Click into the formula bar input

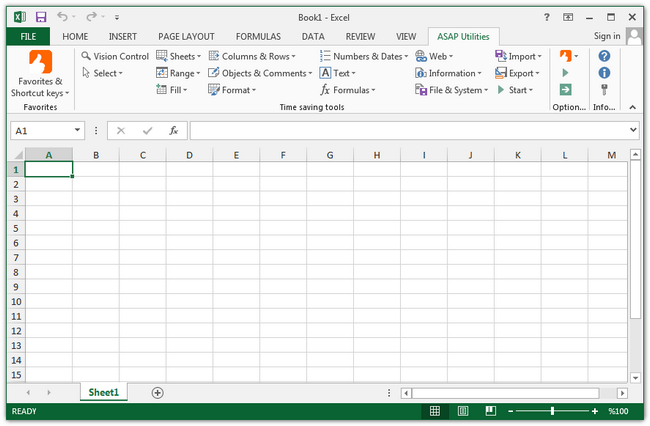[x=408, y=130]
